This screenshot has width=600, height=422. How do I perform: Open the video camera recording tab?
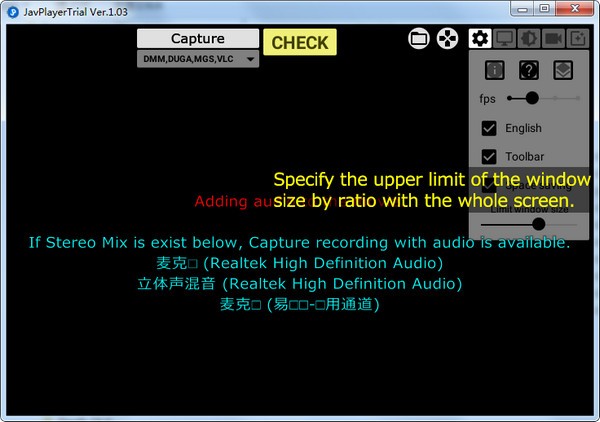[x=553, y=39]
